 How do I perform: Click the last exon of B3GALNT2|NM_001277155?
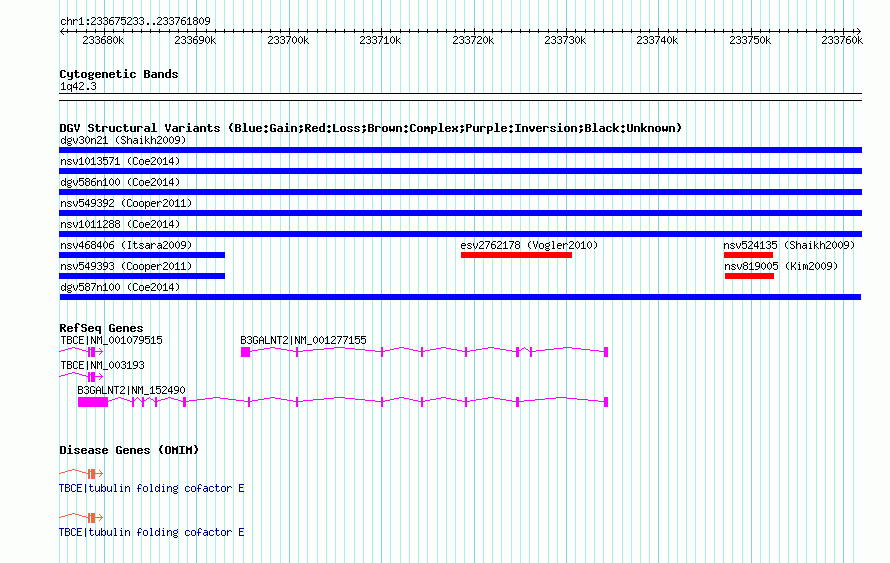click(606, 352)
